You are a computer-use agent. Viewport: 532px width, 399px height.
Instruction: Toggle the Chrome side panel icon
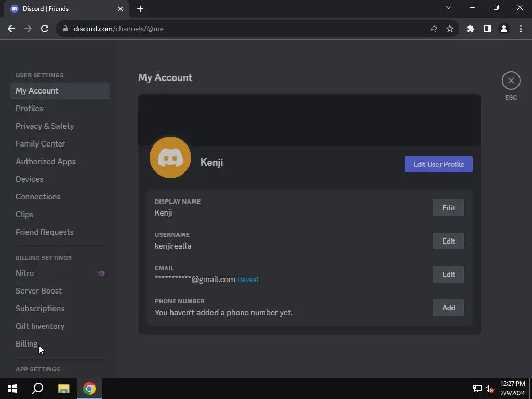(x=487, y=29)
